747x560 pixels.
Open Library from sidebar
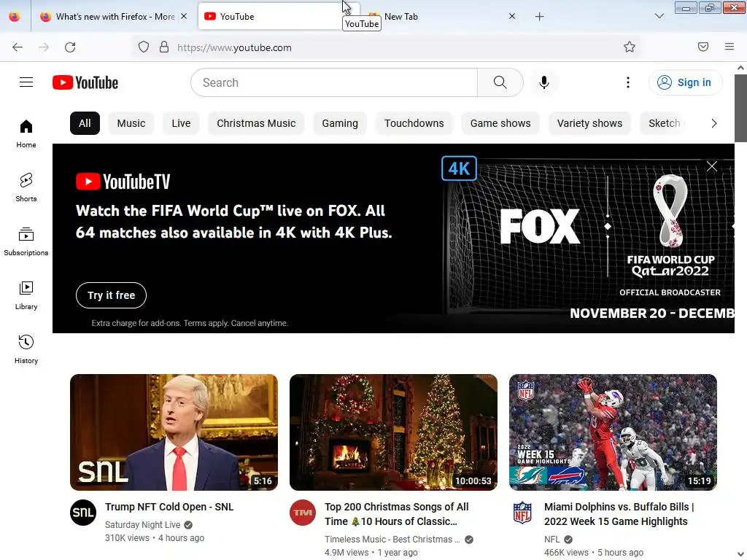point(26,296)
